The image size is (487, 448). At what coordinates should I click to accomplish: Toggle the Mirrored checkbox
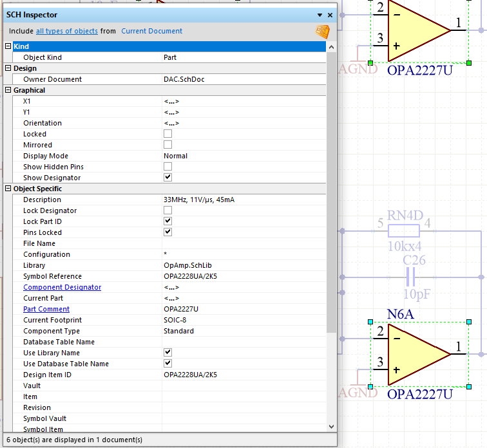point(167,145)
